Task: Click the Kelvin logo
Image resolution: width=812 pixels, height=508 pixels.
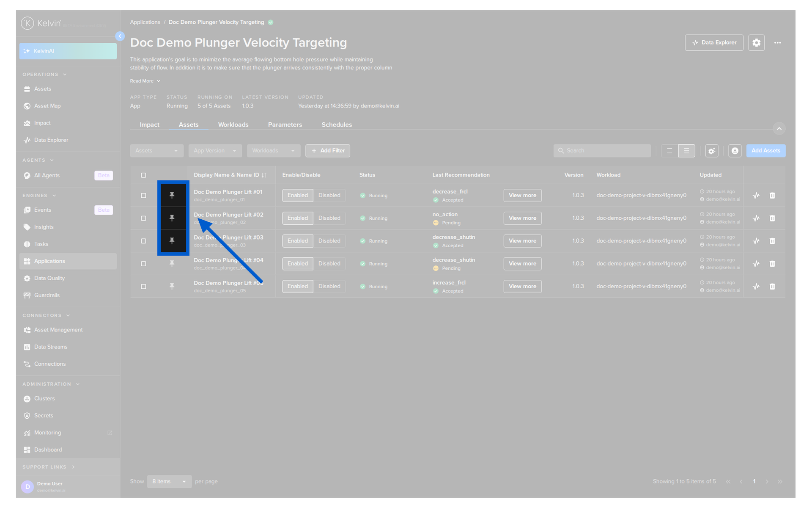Action: pyautogui.click(x=41, y=23)
